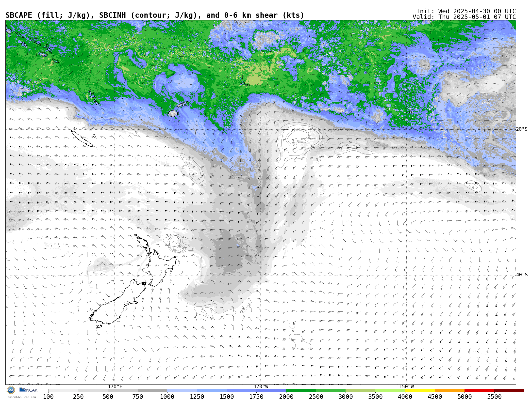Click the 2500 colorbar label
This screenshot has height=400, width=532.
click(x=316, y=397)
